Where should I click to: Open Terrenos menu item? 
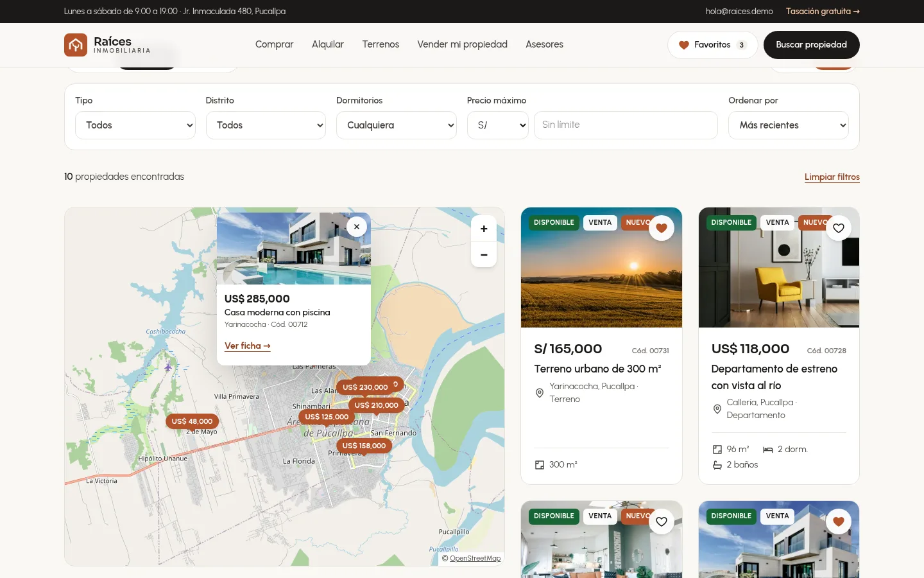pos(381,44)
